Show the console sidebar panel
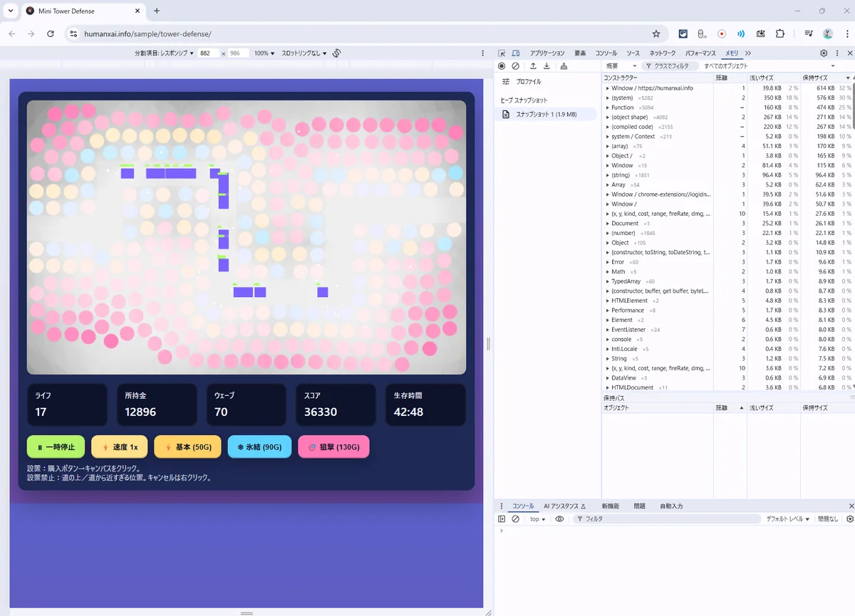855x616 pixels. (502, 519)
